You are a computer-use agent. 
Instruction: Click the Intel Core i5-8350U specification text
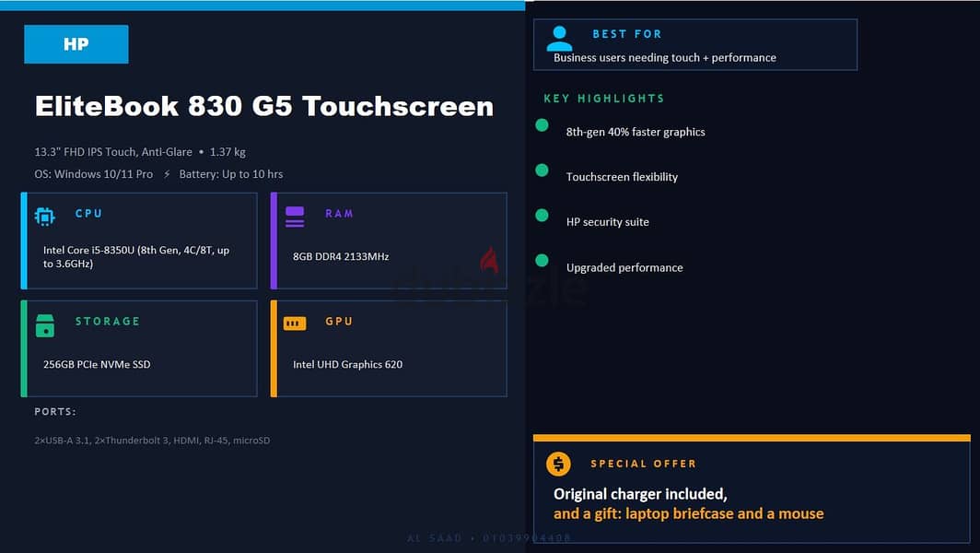[x=136, y=256]
